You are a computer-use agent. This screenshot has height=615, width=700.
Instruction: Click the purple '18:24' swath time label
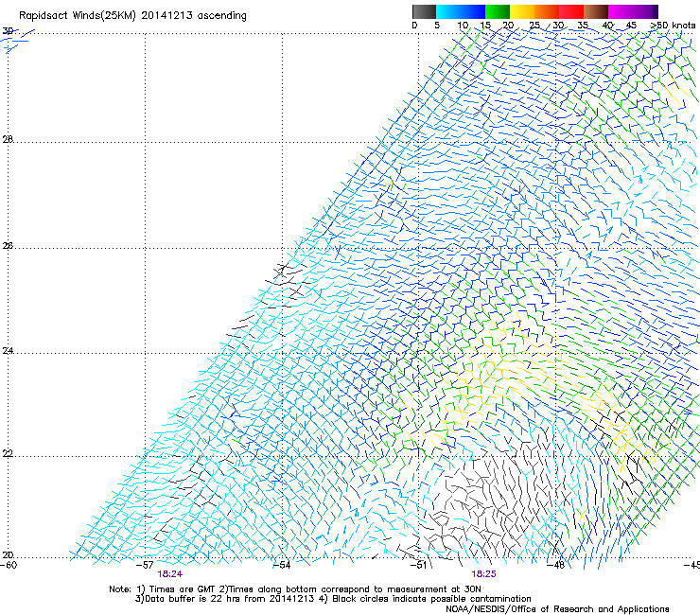(169, 574)
